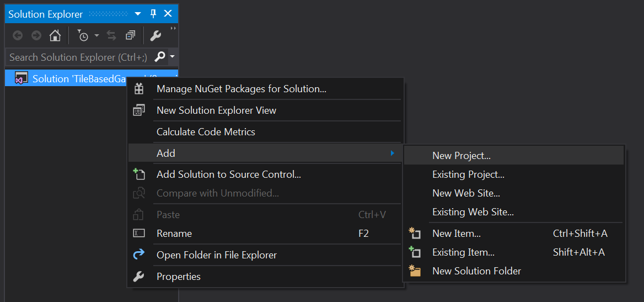Click the Home icon in Solution Explorer toolbar
This screenshot has width=644, height=302.
click(x=55, y=36)
